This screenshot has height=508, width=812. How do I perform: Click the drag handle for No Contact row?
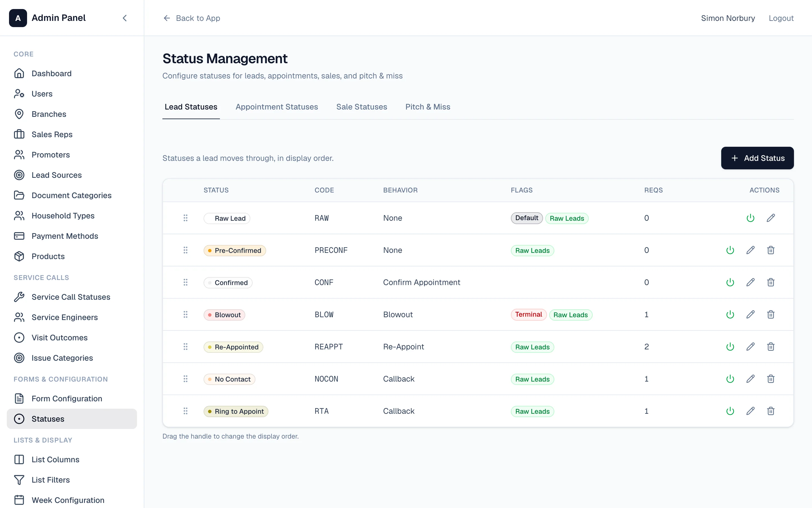pyautogui.click(x=186, y=379)
